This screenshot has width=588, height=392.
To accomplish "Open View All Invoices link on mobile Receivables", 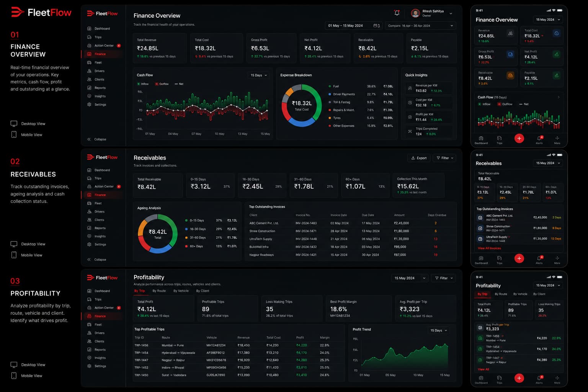I will pyautogui.click(x=489, y=248).
